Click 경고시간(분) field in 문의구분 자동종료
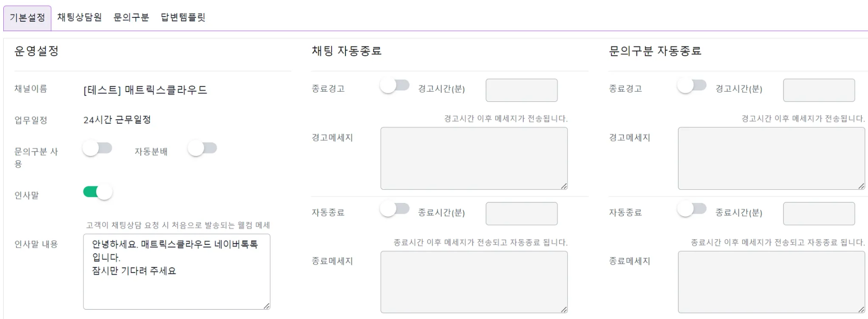Image resolution: width=868 pixels, height=319 pixels. click(x=818, y=90)
